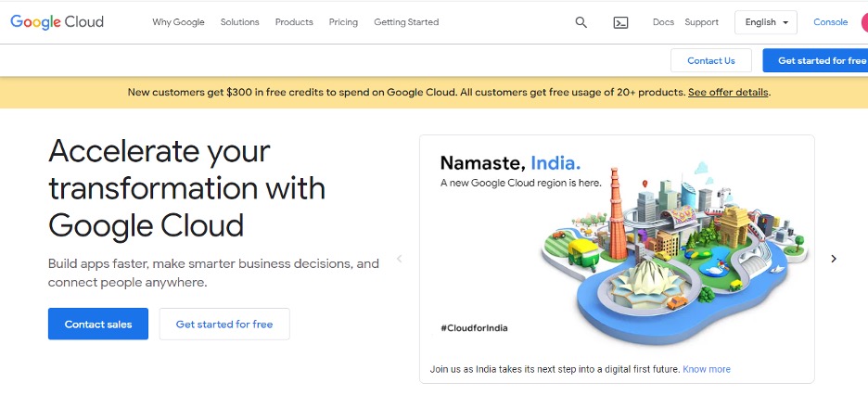868x395 pixels.
Task: Click the See offer details link
Action: (728, 93)
